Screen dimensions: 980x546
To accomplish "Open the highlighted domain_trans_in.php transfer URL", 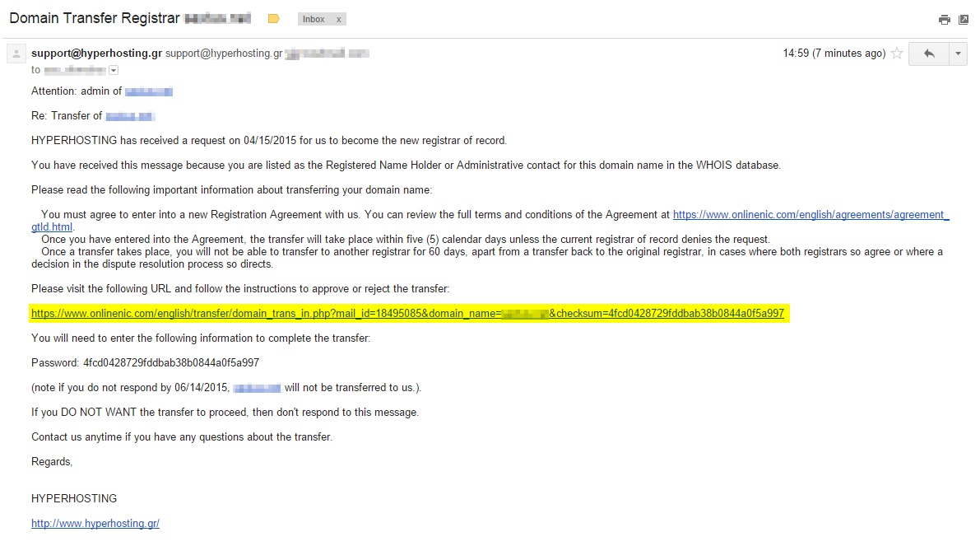I will (407, 313).
